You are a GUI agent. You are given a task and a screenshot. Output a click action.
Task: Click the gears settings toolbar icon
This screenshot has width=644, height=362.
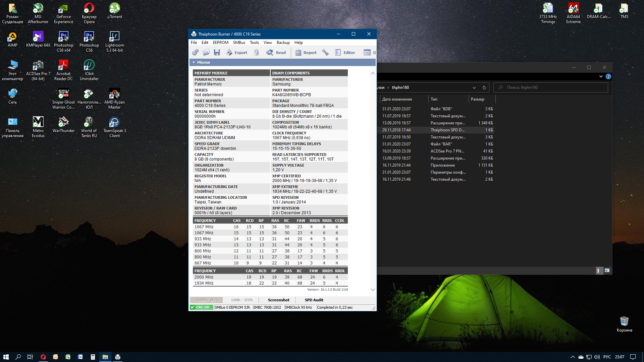click(x=195, y=52)
